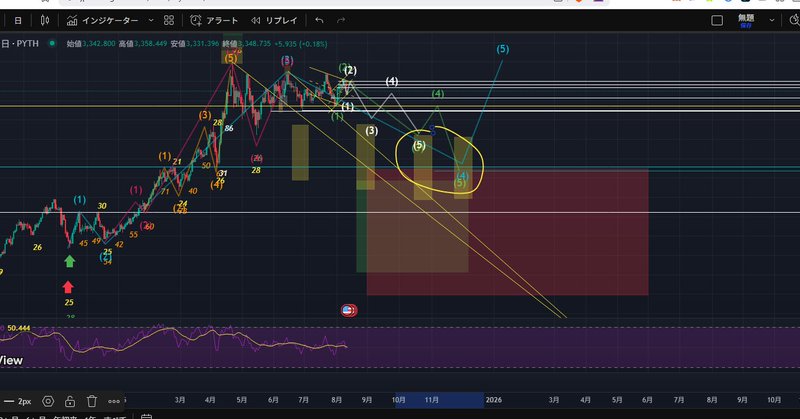
Task: Redo the last chart action
Action: point(341,20)
